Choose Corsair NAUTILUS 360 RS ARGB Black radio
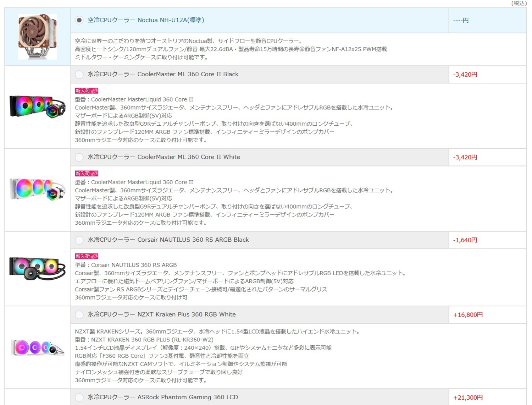 point(79,240)
